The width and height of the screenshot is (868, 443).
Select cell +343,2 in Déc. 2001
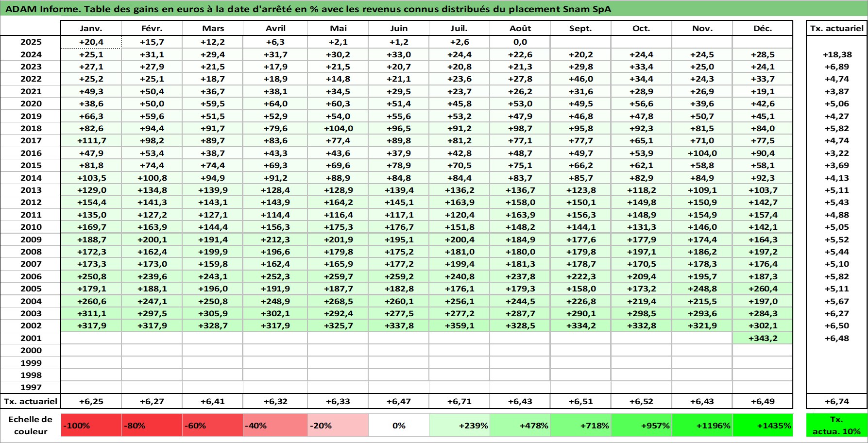763,338
